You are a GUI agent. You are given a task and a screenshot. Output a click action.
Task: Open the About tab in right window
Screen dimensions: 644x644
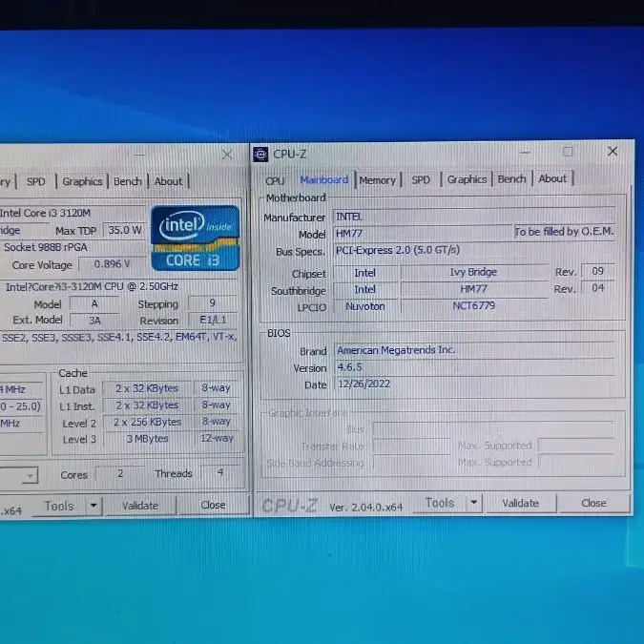[x=552, y=178]
